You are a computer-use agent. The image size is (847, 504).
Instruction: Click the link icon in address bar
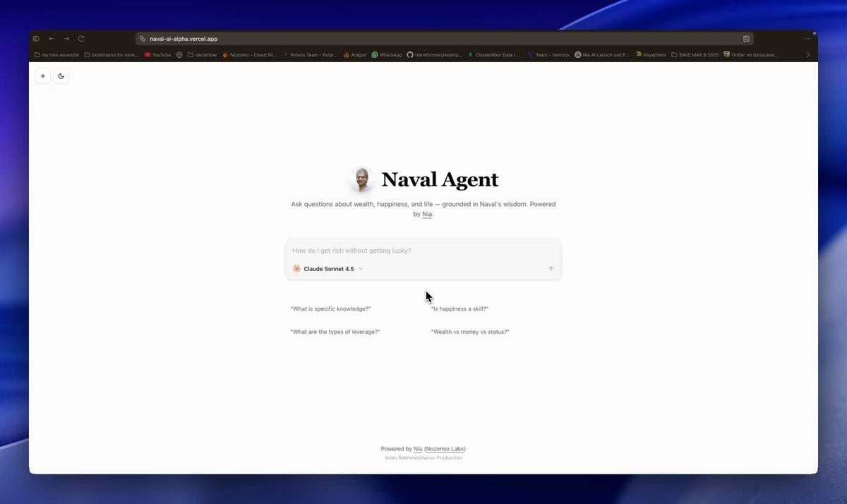[143, 39]
